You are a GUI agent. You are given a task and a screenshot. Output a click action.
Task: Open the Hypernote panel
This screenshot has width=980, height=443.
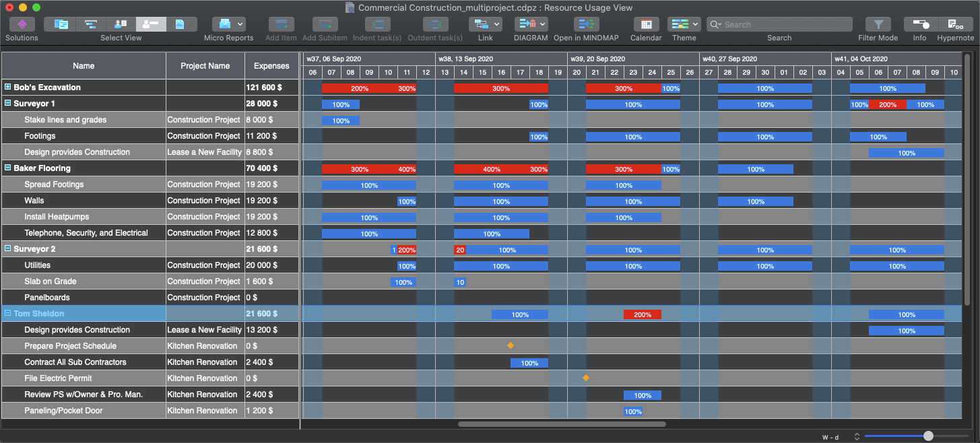(x=955, y=25)
